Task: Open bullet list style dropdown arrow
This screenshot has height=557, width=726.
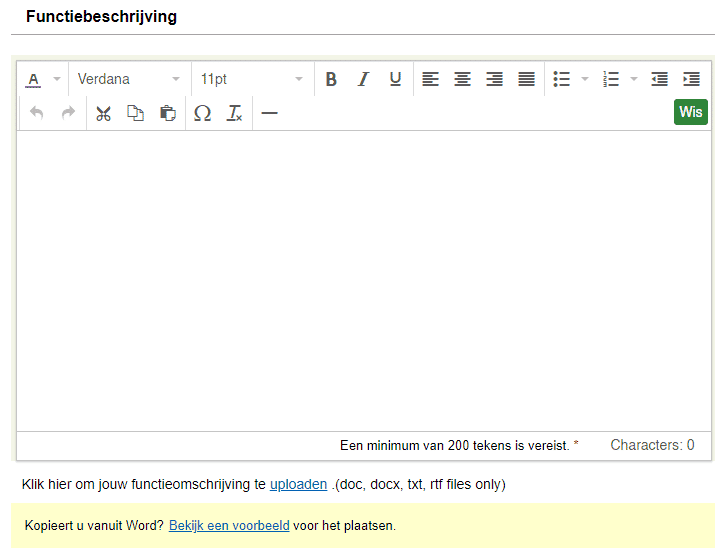Action: pos(585,79)
